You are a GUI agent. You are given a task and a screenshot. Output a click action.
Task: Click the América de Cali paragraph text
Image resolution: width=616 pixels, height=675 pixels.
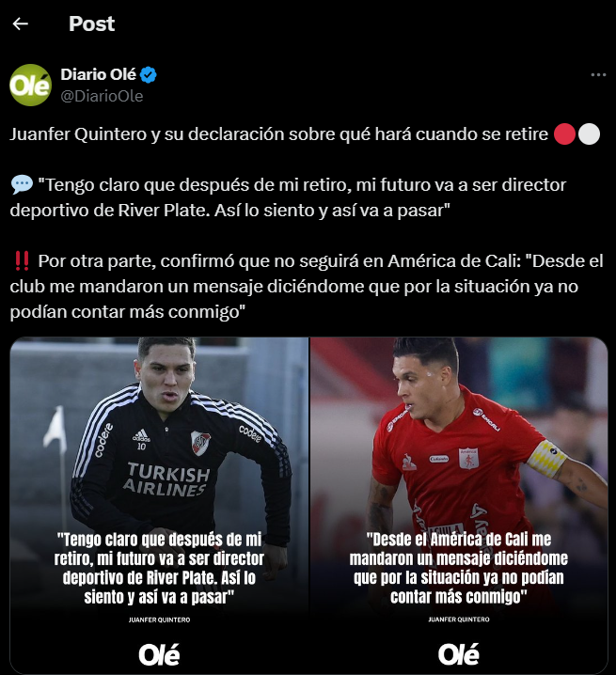[x=307, y=287]
